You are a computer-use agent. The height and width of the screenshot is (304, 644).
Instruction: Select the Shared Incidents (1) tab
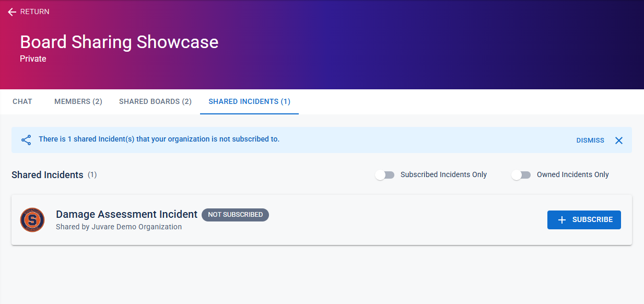click(x=249, y=101)
